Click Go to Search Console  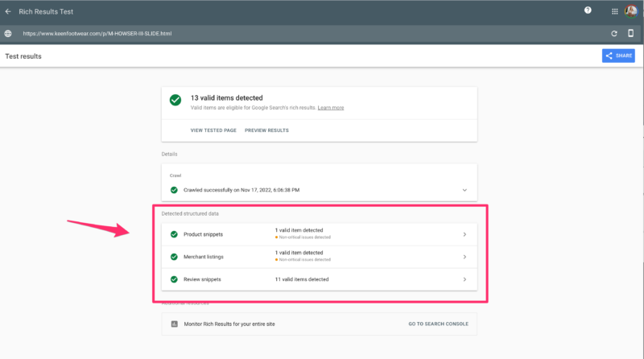pyautogui.click(x=437, y=324)
